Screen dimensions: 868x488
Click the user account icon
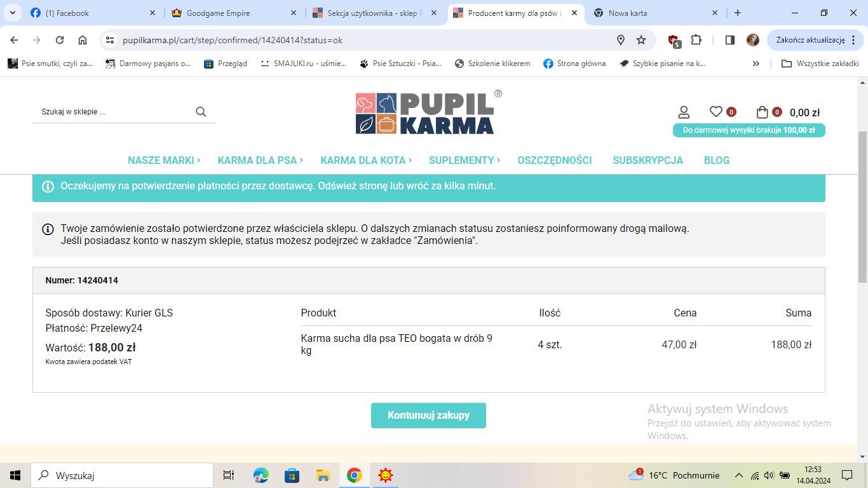[684, 112]
